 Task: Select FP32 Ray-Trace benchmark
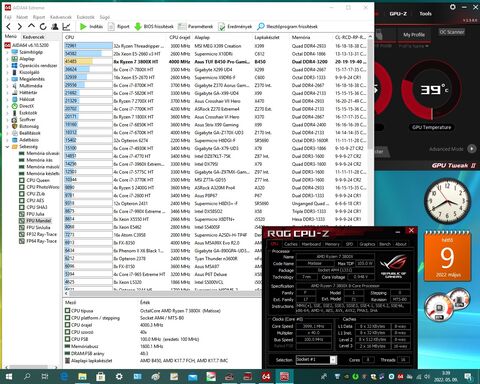tap(41, 234)
